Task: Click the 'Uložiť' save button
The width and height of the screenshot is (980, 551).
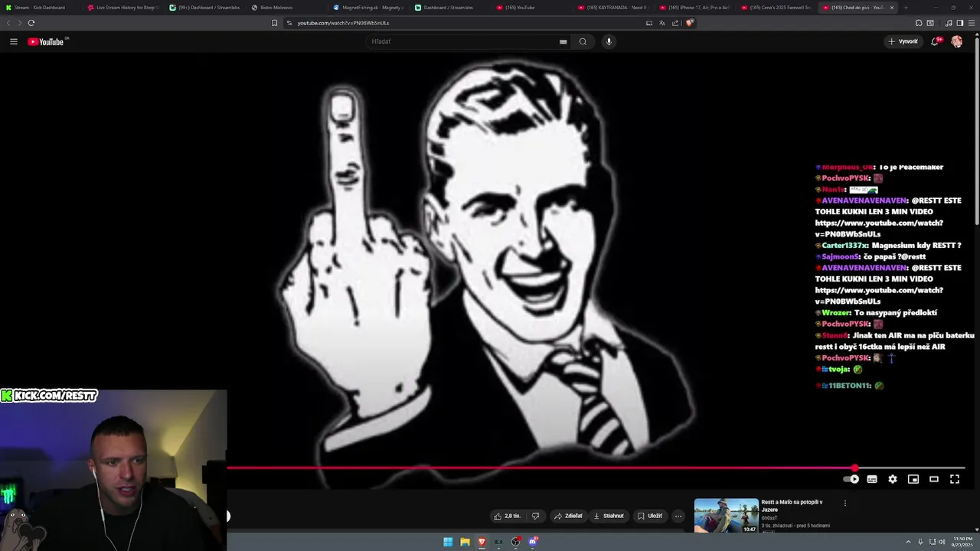Action: (x=650, y=516)
